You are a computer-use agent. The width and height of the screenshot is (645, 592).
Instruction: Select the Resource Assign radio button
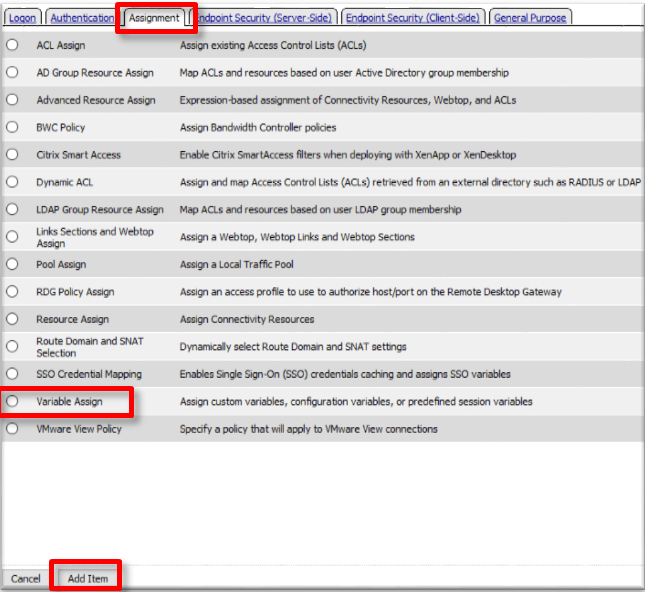tap(12, 318)
